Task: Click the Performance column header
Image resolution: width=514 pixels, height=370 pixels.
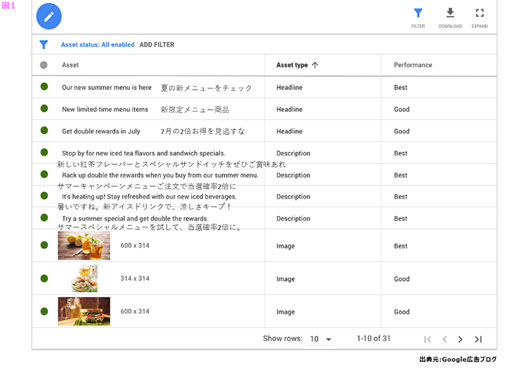Action: point(413,65)
